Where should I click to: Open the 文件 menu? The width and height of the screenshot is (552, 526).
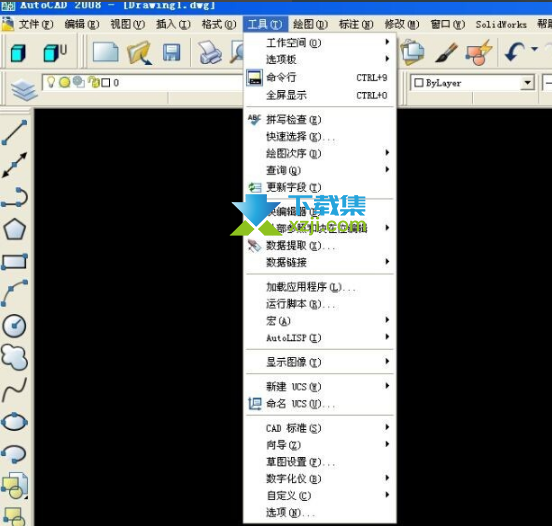tap(36, 24)
